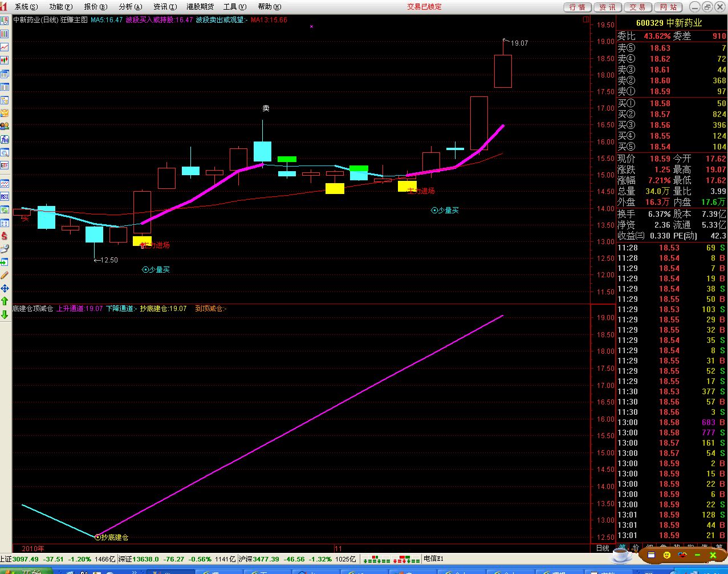Click first red-green signal lights in status bar
Viewport: 728px width, 574px height.
click(377, 559)
